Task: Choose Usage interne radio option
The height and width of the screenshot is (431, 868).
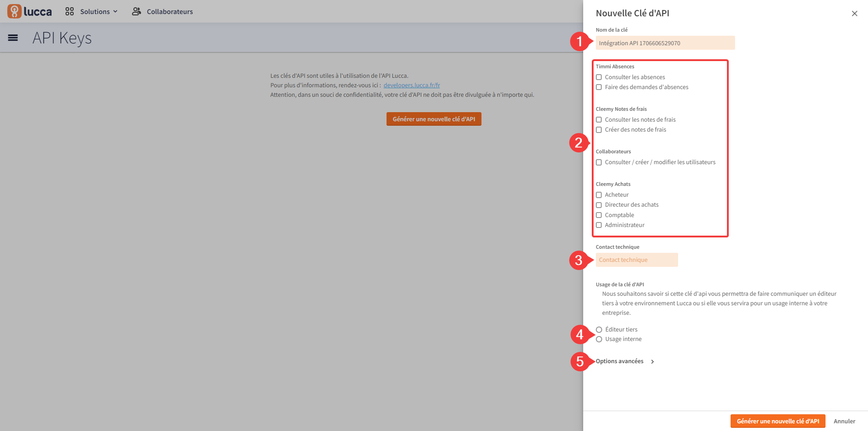Action: point(599,339)
